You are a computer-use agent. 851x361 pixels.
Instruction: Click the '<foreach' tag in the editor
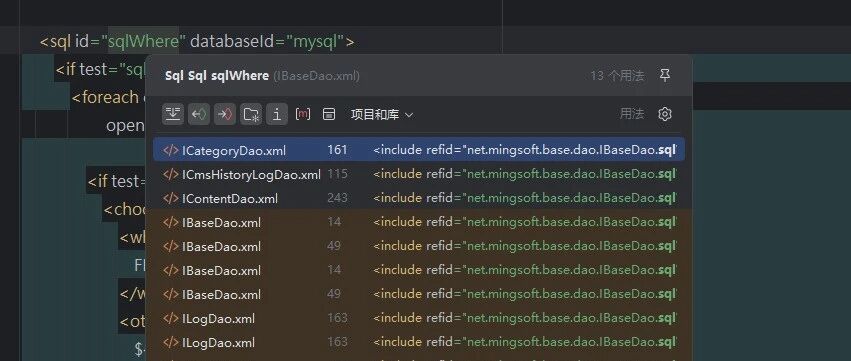click(105, 97)
